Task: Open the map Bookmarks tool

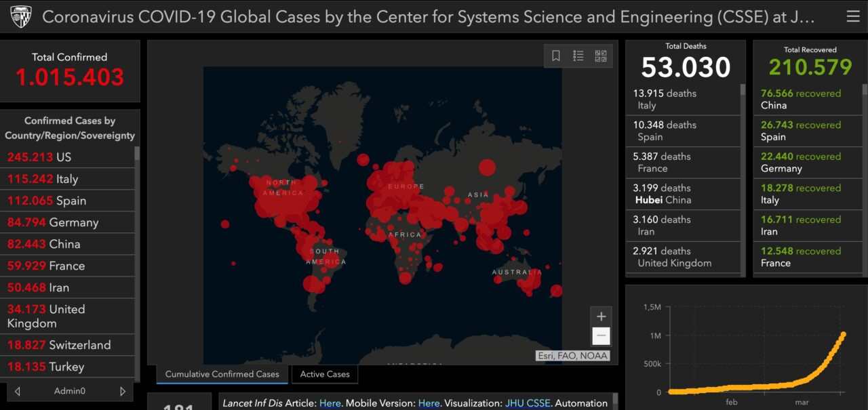Action: pos(556,56)
